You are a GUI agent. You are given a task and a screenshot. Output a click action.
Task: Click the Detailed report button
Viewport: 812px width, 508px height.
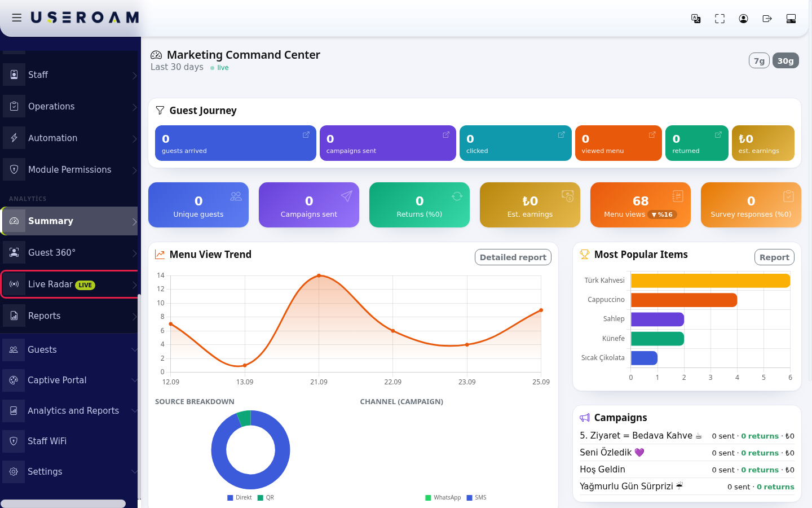[513, 257]
